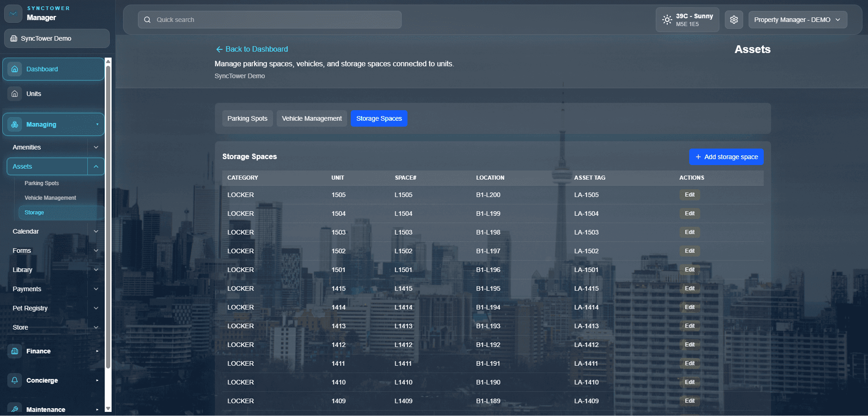The height and width of the screenshot is (416, 868).
Task: Edit the locker for unit 1411
Action: coord(690,363)
